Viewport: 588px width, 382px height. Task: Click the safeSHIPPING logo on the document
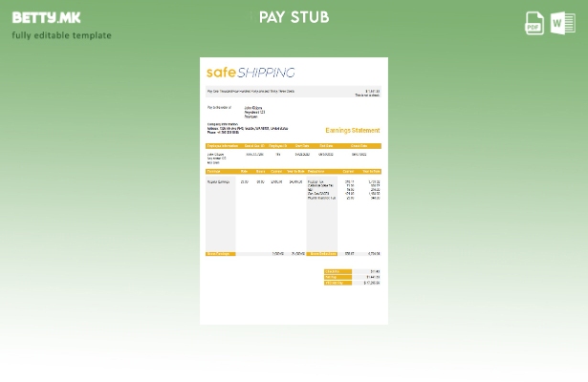(x=250, y=73)
